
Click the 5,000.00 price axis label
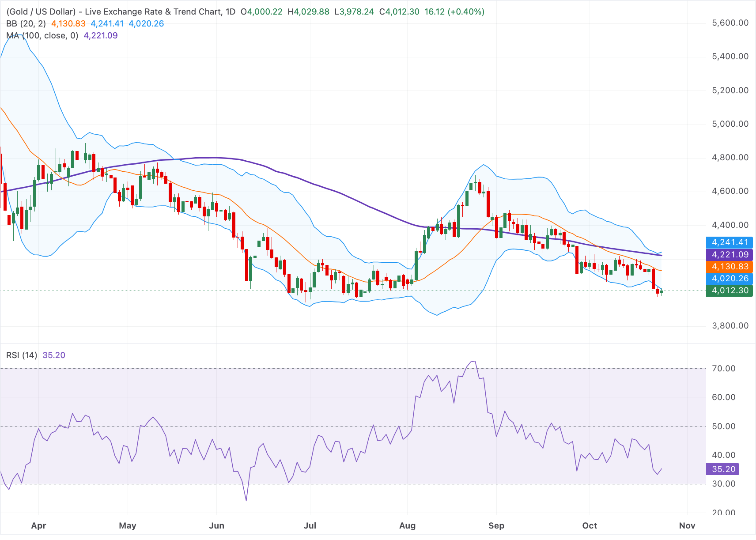point(730,124)
